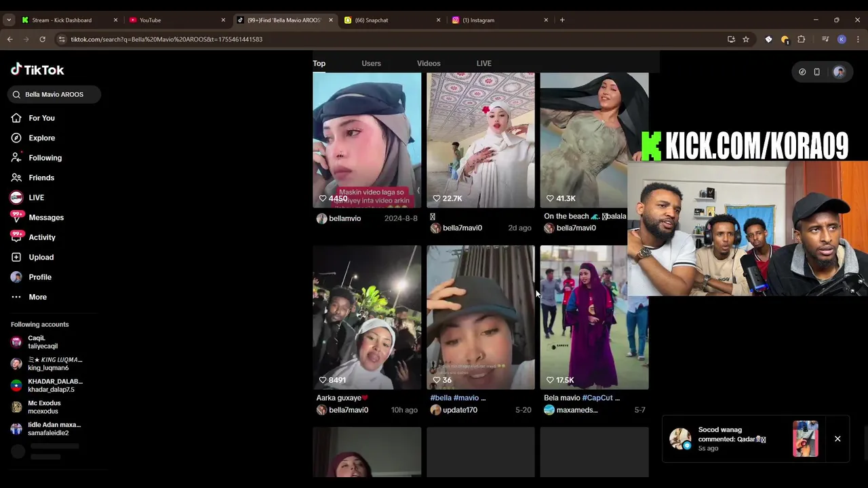
Task: Switch to the Videos results tab
Action: (x=429, y=64)
